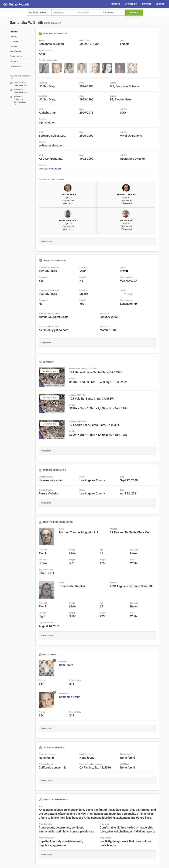The width and height of the screenshot is (169, 868).
Task: Click Michael Thomas Mcgoldrick Jr's mugshot
Action: click(47, 537)
